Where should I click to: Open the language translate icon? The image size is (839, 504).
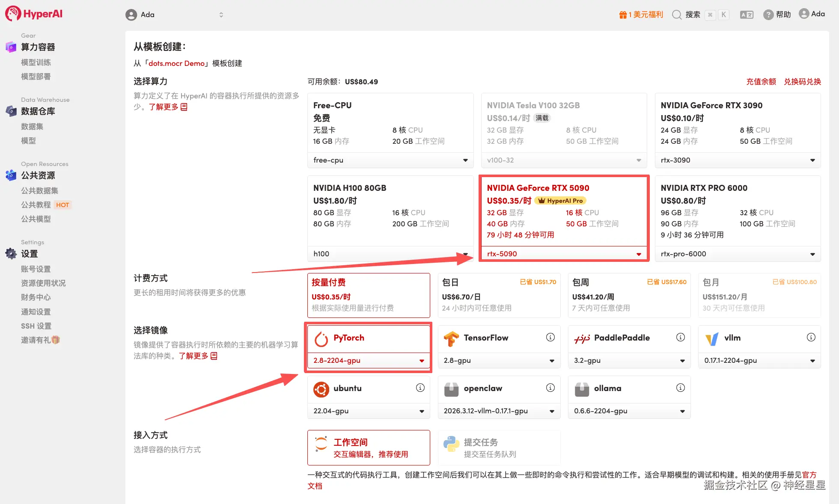point(747,15)
